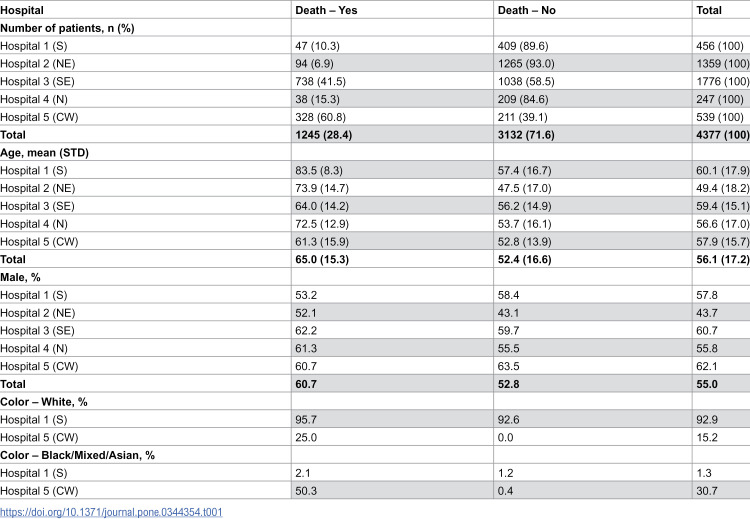Select Color – Black/Mixed/Asian, % label
Image resolution: width=750 pixels, height=519 pixels.
(x=77, y=455)
